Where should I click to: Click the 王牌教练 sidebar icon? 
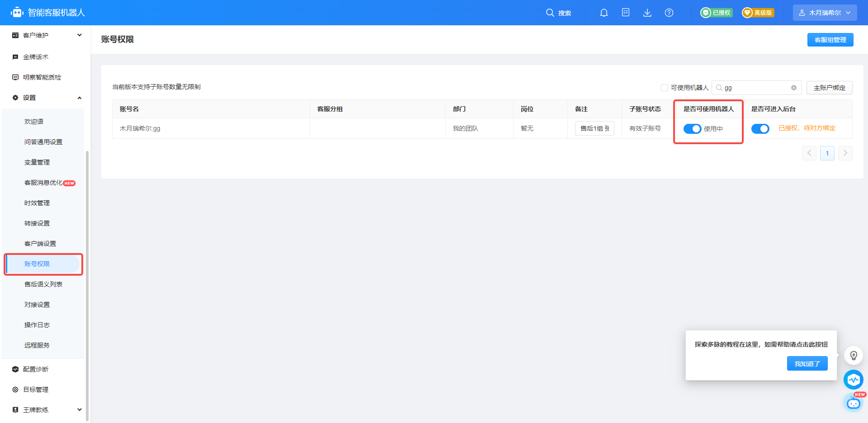coord(15,410)
